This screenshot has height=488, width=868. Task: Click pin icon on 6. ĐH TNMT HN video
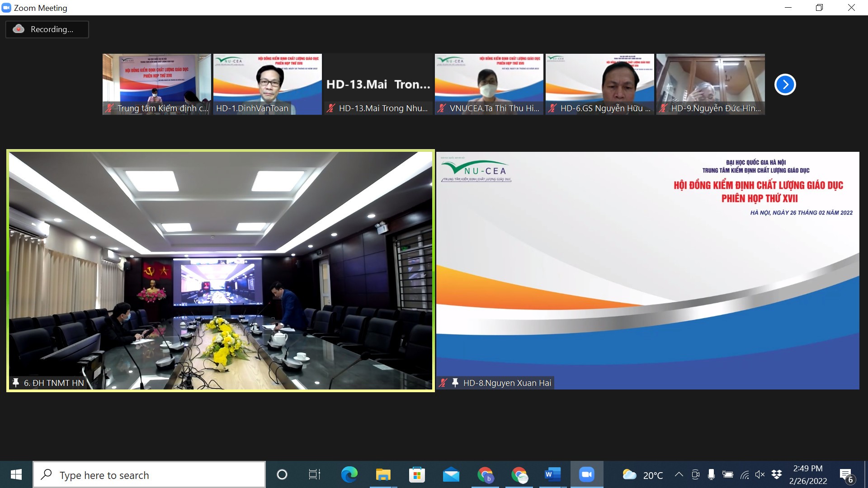(x=16, y=383)
